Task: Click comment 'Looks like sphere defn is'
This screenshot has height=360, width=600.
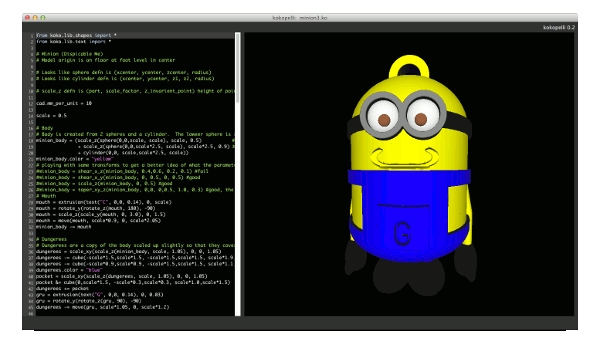Action: (x=124, y=72)
